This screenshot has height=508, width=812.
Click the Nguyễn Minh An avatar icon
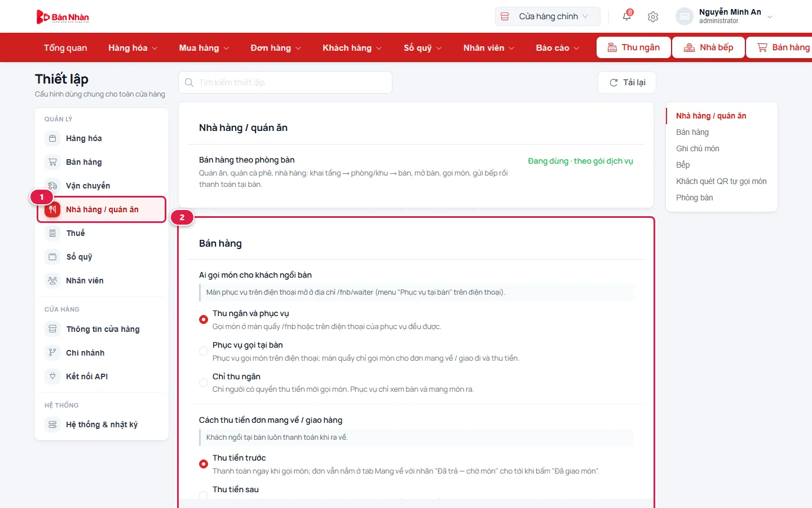(684, 16)
